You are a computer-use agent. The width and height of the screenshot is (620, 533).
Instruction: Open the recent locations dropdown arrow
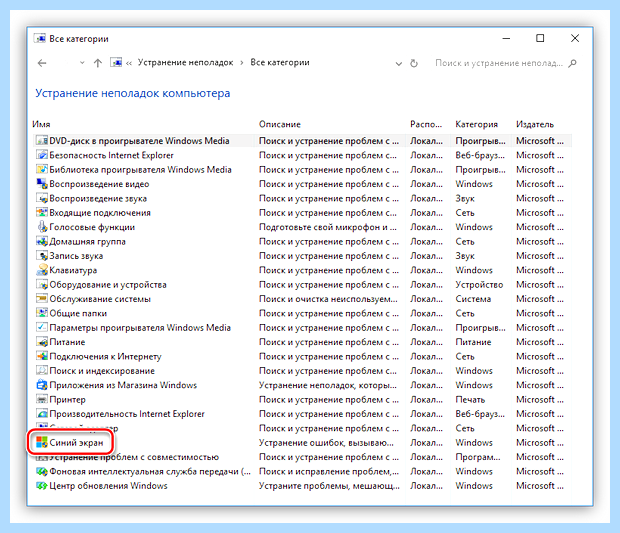click(82, 63)
